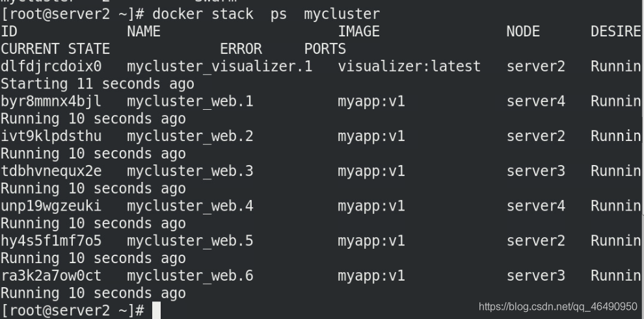Click the ERROR column header
Screen dimensions: 644x319
[241, 49]
